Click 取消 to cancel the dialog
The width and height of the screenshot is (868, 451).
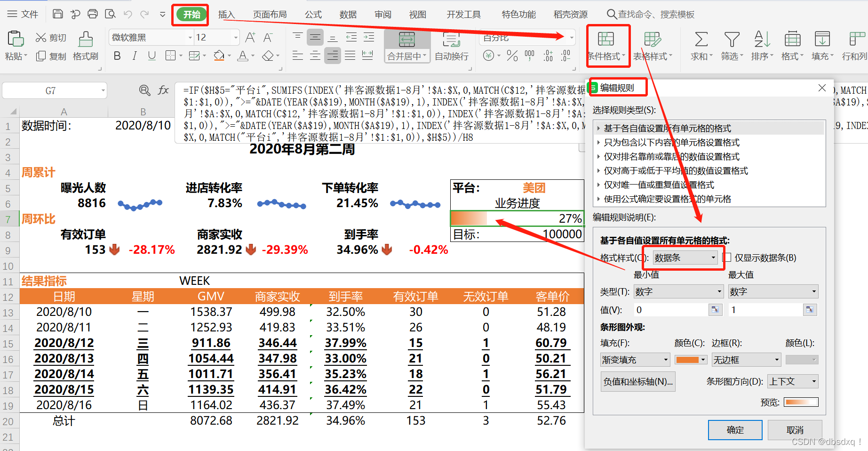(795, 430)
